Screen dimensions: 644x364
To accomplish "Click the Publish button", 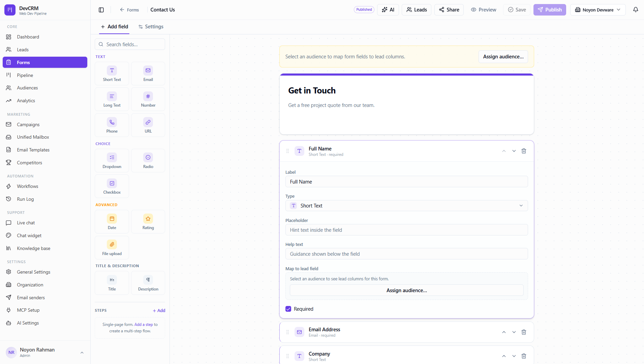I will click(x=549, y=10).
